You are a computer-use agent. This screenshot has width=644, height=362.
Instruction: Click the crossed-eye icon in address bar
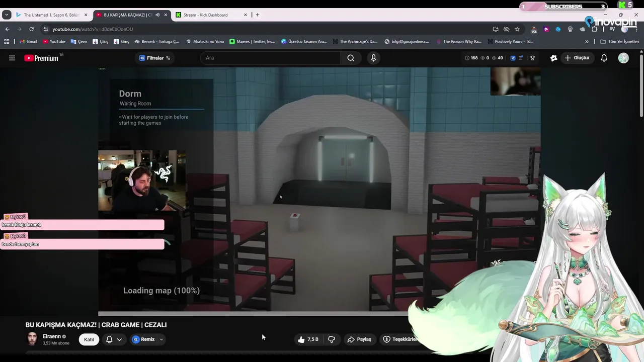pyautogui.click(x=506, y=29)
